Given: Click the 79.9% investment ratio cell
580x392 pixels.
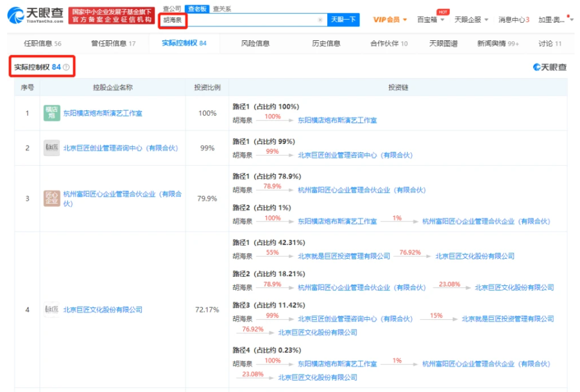Looking at the screenshot, I should (x=207, y=199).
